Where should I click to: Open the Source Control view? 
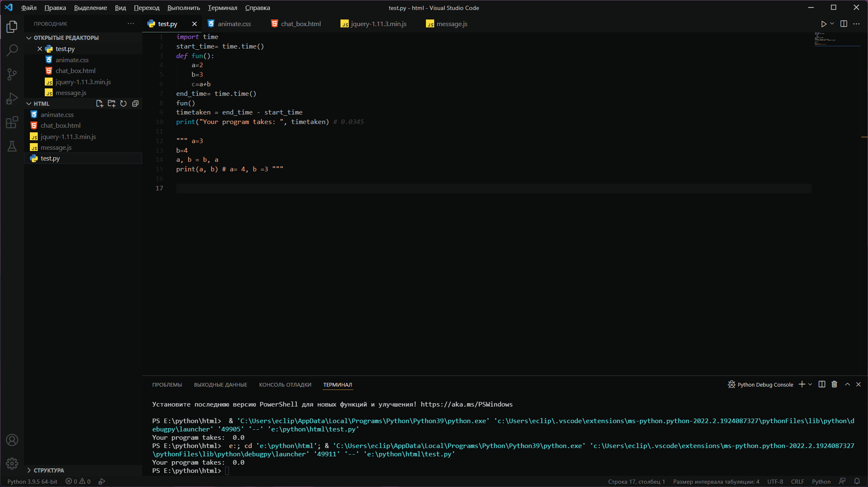(12, 74)
